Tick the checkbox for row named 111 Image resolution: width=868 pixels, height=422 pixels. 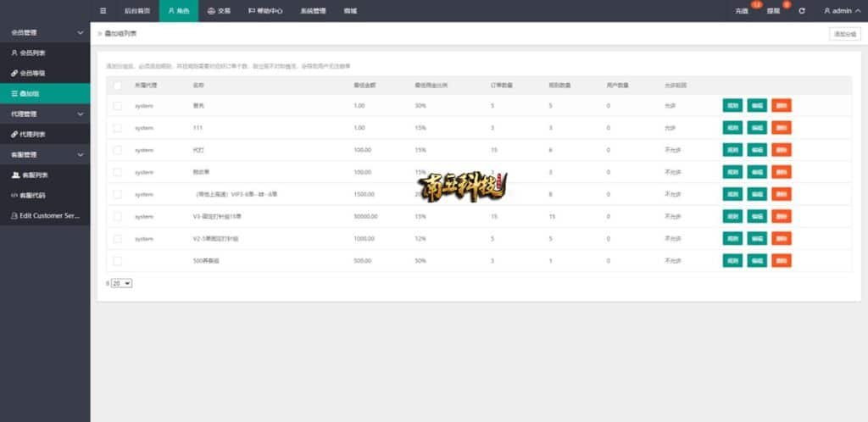[117, 128]
